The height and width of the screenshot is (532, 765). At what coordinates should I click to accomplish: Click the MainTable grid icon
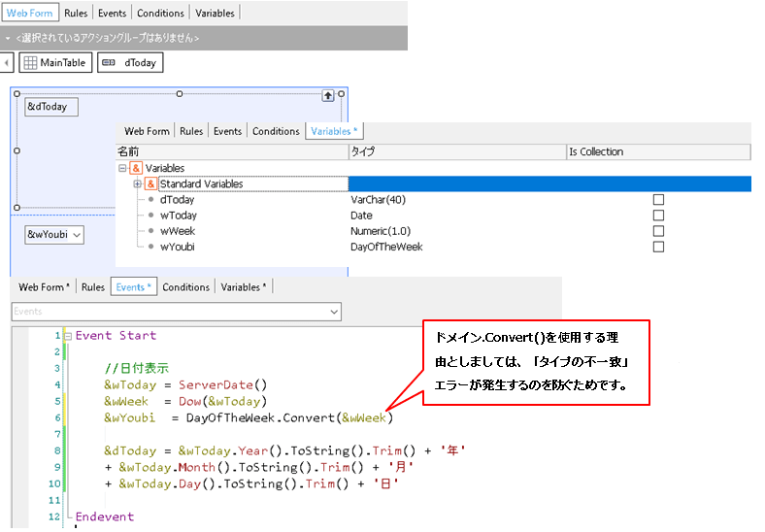point(30,63)
